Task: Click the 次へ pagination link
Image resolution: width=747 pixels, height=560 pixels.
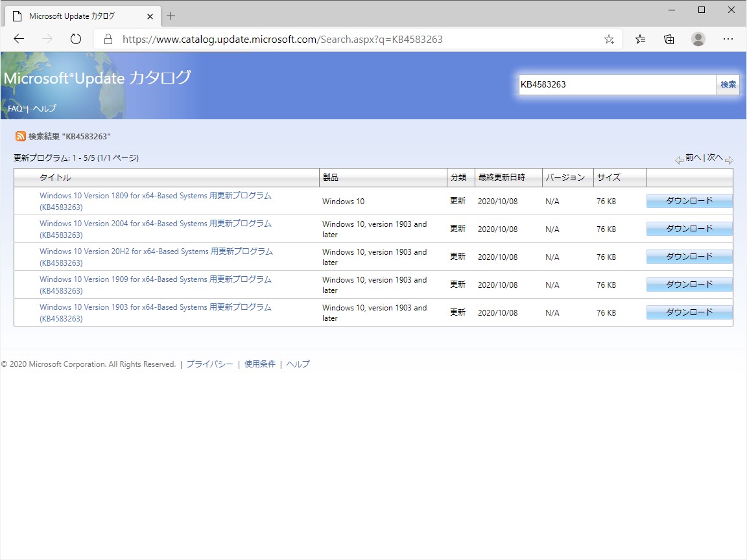Action: [x=715, y=157]
